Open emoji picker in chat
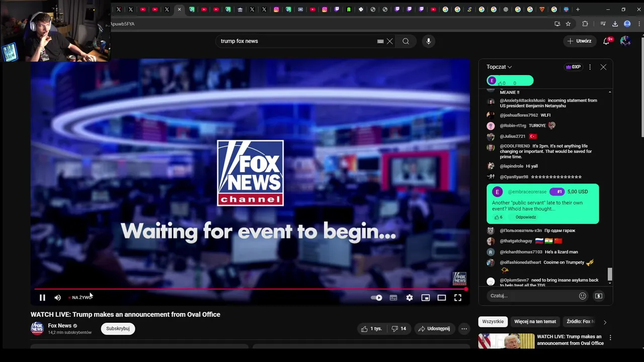The image size is (644, 362). [583, 296]
